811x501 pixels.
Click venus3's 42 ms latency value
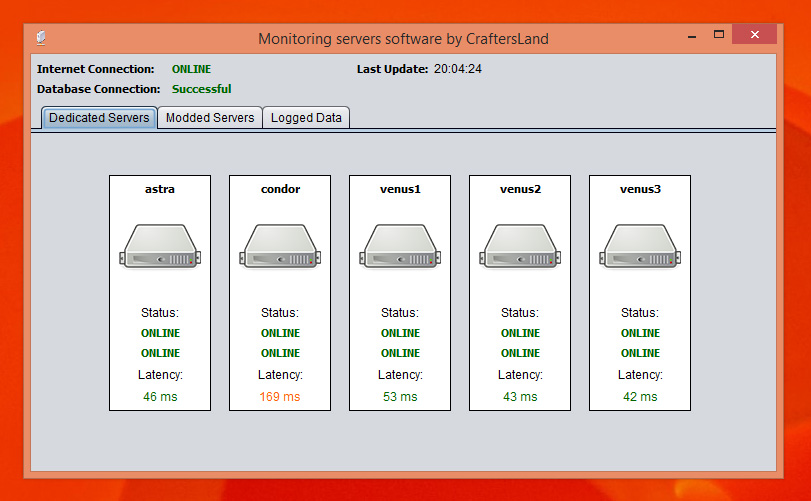(640, 397)
